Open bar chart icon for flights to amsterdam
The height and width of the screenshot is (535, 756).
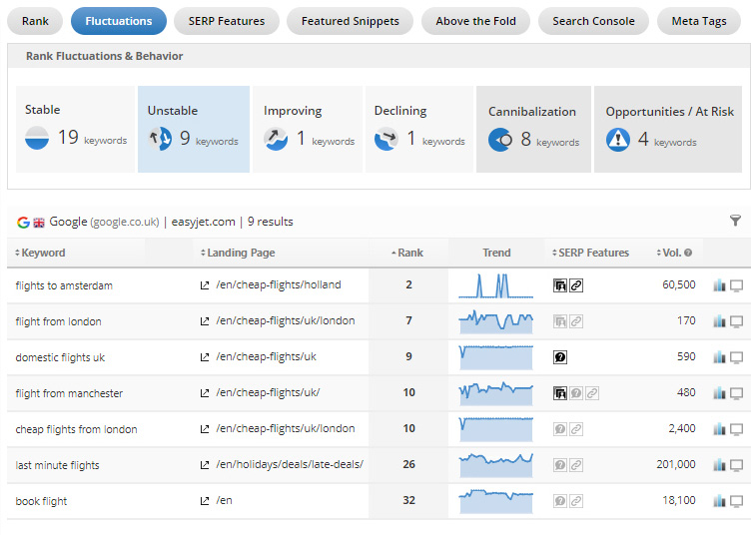point(719,285)
